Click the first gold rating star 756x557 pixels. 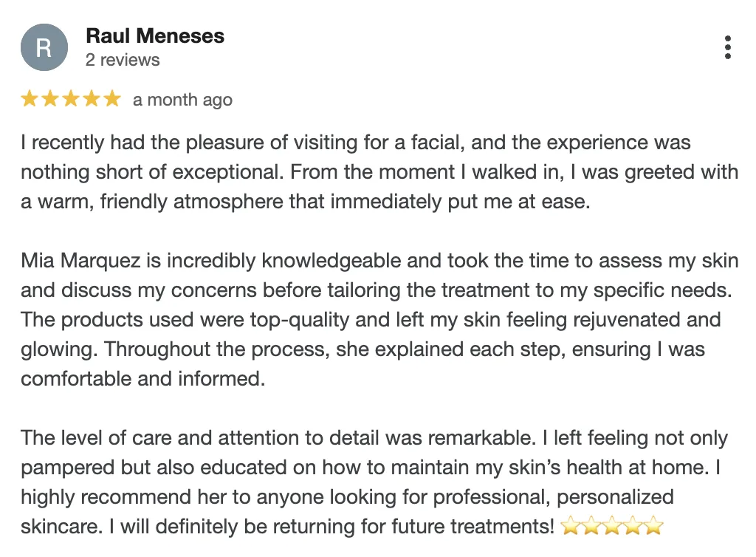(30, 98)
